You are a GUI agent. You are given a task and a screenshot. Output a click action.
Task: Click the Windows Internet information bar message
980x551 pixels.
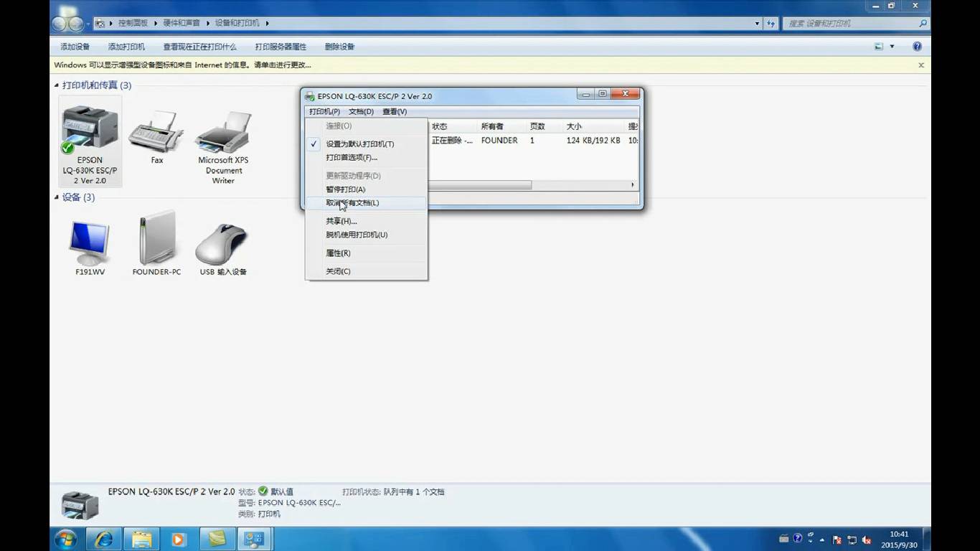(x=183, y=65)
